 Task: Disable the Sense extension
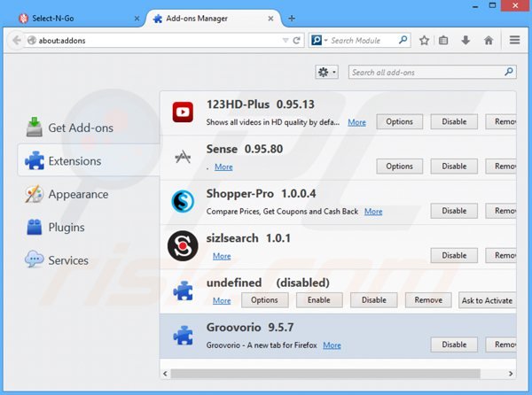[454, 167]
